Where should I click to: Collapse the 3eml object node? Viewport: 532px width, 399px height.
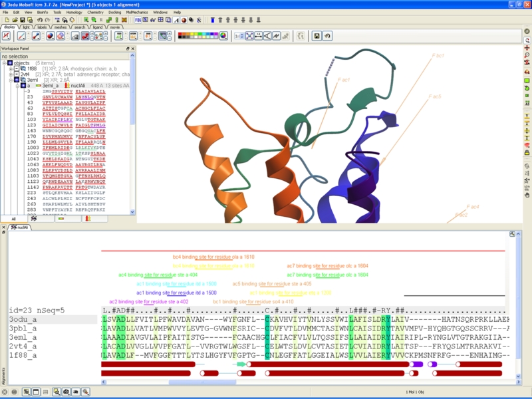point(10,80)
